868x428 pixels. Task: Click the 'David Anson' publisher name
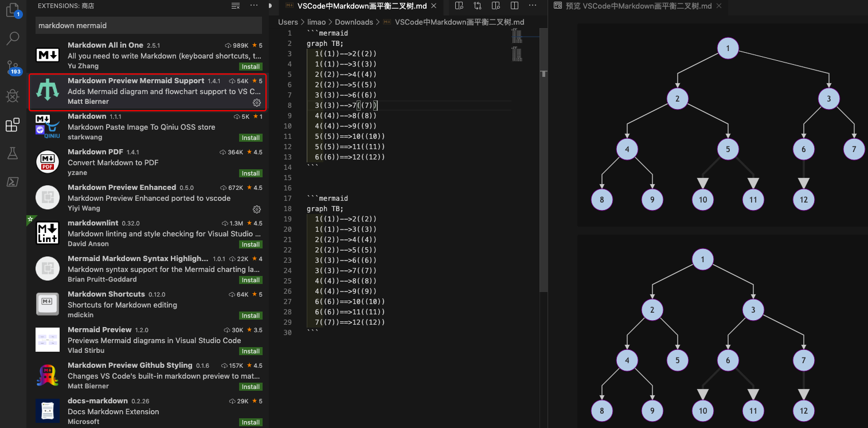(x=87, y=244)
